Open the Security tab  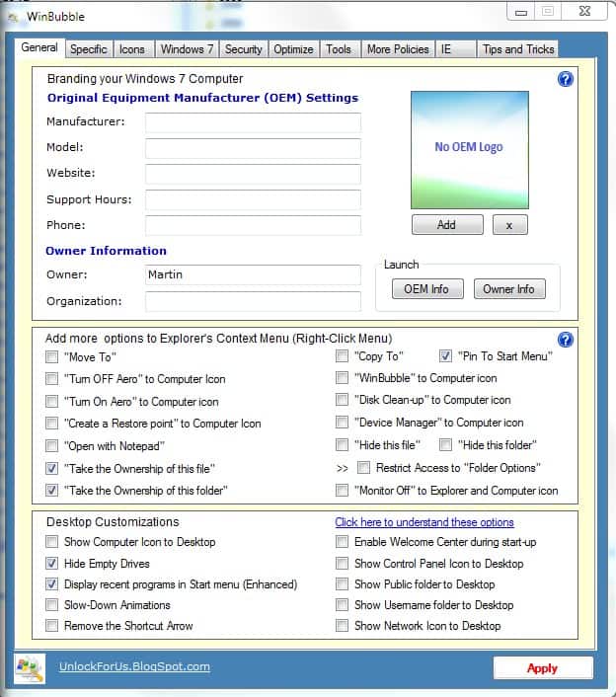(x=243, y=49)
